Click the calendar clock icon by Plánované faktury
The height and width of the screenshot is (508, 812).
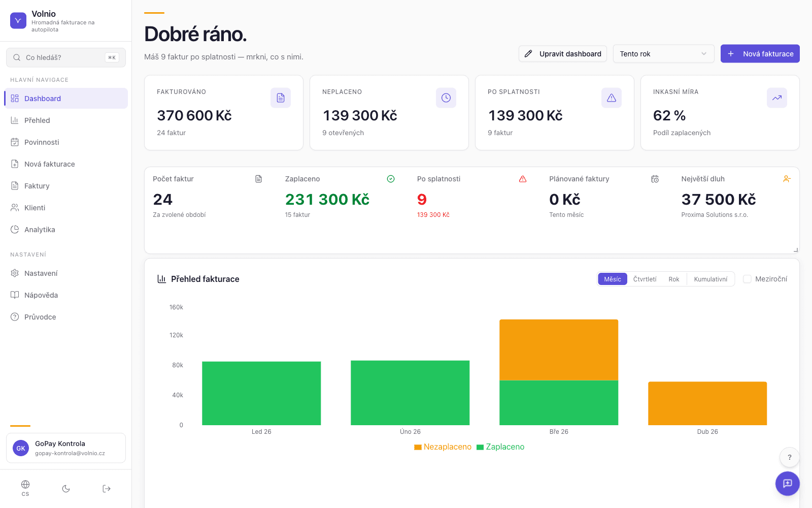(x=655, y=179)
